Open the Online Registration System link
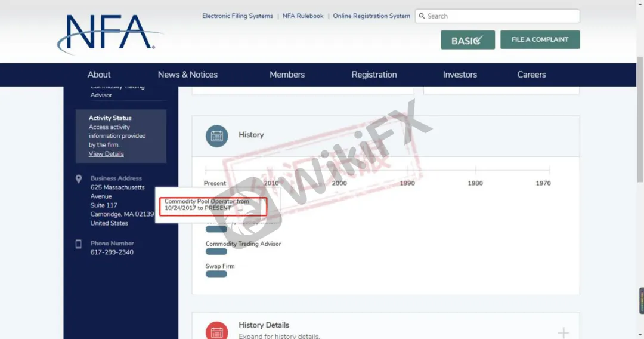Viewport: 644px width, 339px height. (371, 16)
